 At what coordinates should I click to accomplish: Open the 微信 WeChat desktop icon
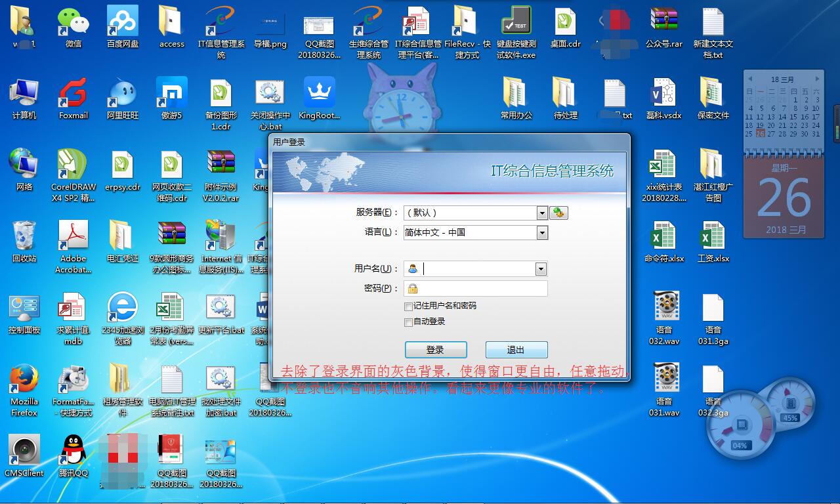(73, 28)
